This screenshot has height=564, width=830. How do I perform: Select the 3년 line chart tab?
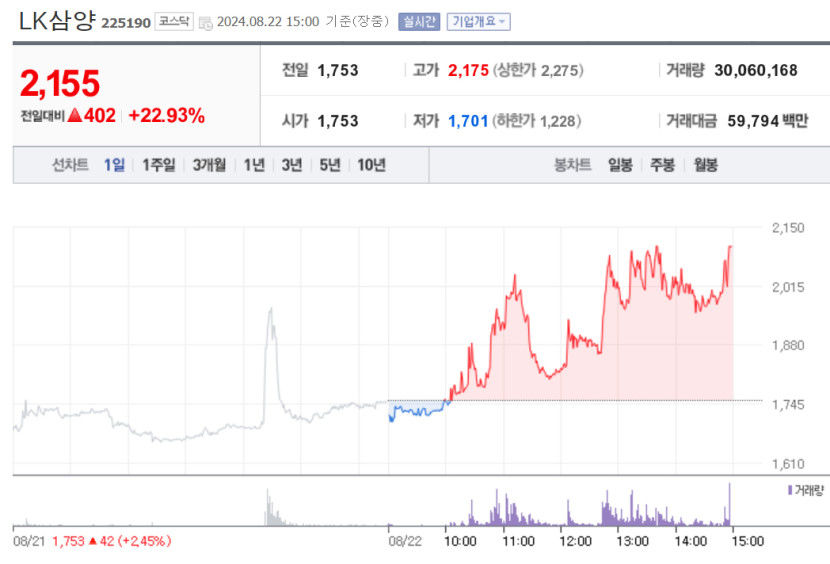292,165
